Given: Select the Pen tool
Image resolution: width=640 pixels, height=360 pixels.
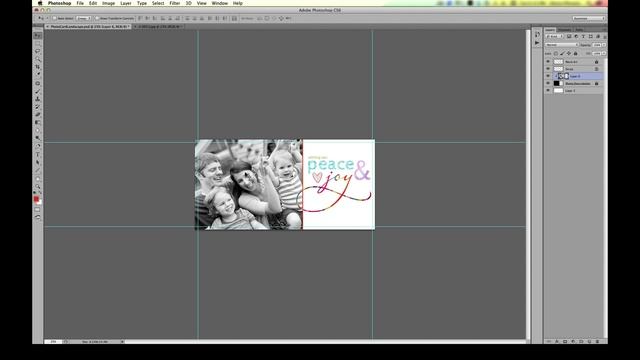Looking at the screenshot, I should tap(38, 147).
